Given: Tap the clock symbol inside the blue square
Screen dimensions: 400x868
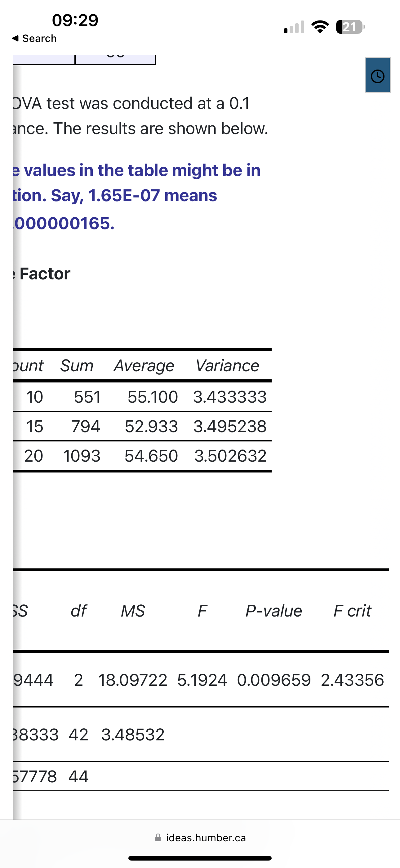Looking at the screenshot, I should pos(377,75).
